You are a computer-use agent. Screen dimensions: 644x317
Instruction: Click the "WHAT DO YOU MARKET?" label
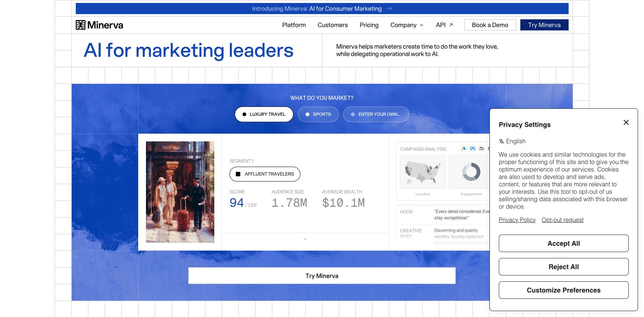click(322, 98)
